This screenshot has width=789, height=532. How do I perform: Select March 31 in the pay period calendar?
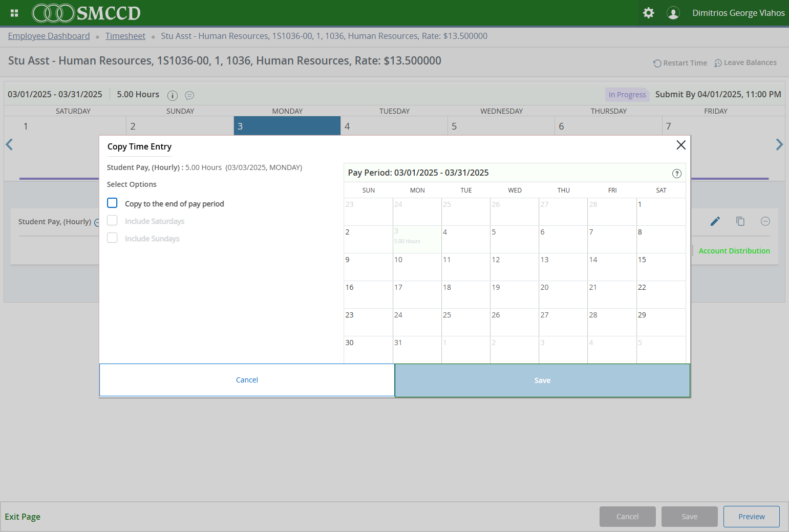pyautogui.click(x=417, y=350)
